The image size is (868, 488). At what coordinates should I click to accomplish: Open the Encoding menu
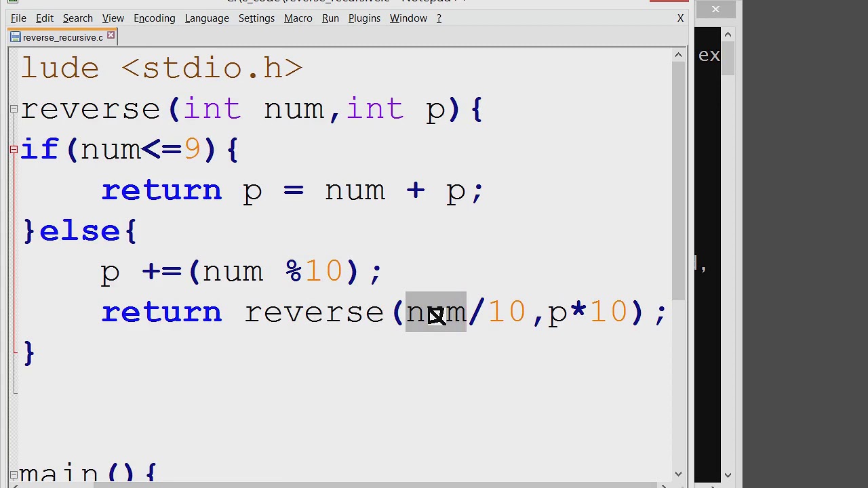[x=155, y=18]
